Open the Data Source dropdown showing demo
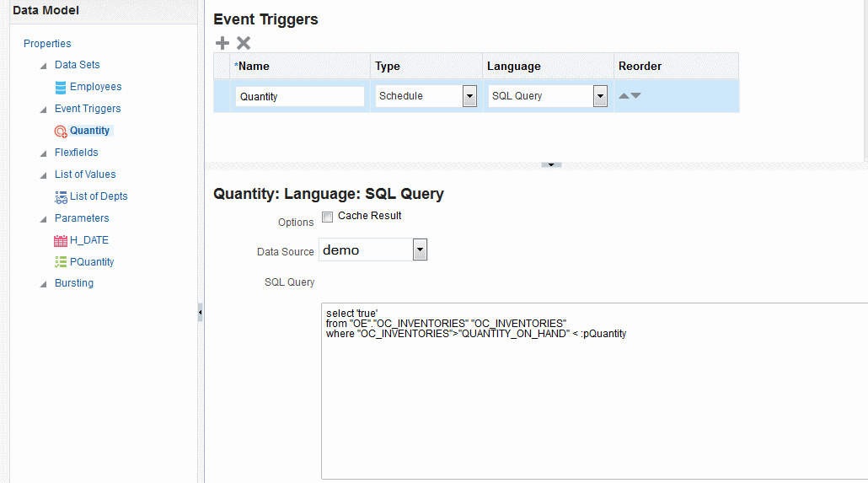 coord(421,250)
